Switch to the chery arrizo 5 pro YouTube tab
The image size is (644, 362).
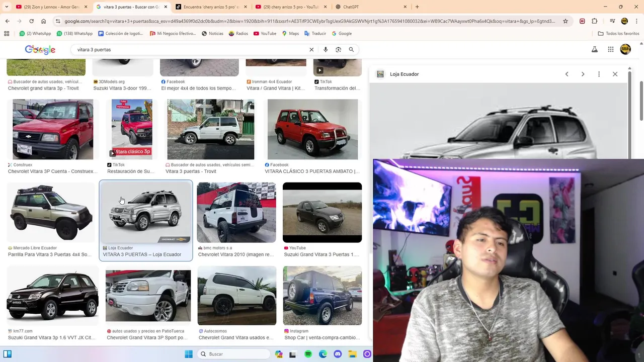[290, 7]
